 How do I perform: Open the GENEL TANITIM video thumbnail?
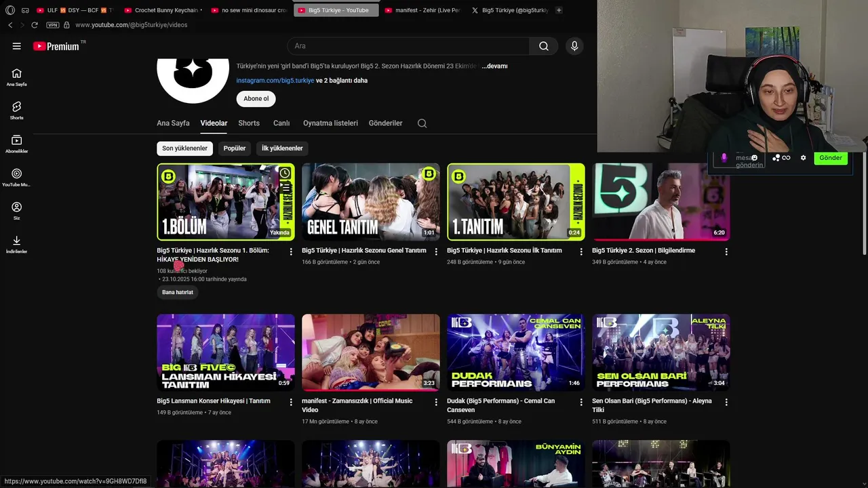(371, 201)
